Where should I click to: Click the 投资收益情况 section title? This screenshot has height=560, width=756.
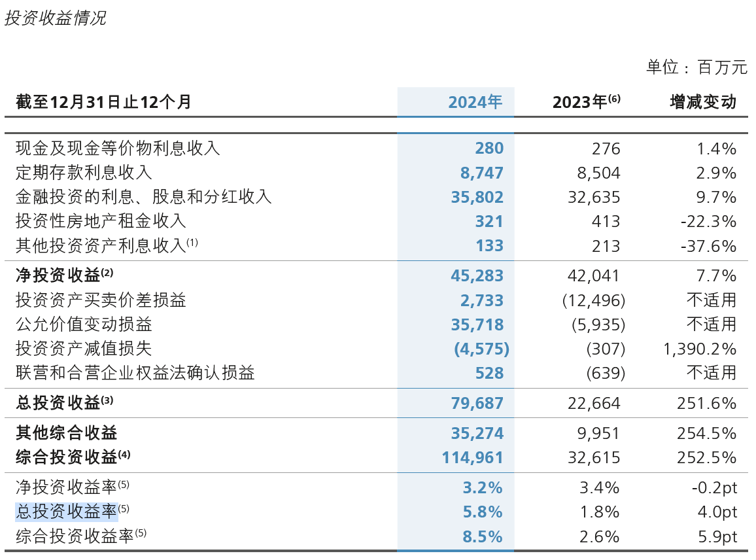tap(55, 18)
